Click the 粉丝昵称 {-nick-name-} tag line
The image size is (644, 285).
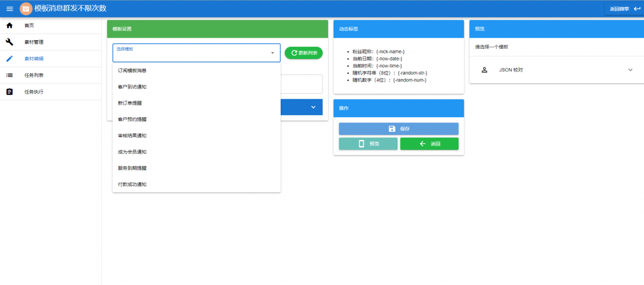pyautogui.click(x=378, y=51)
